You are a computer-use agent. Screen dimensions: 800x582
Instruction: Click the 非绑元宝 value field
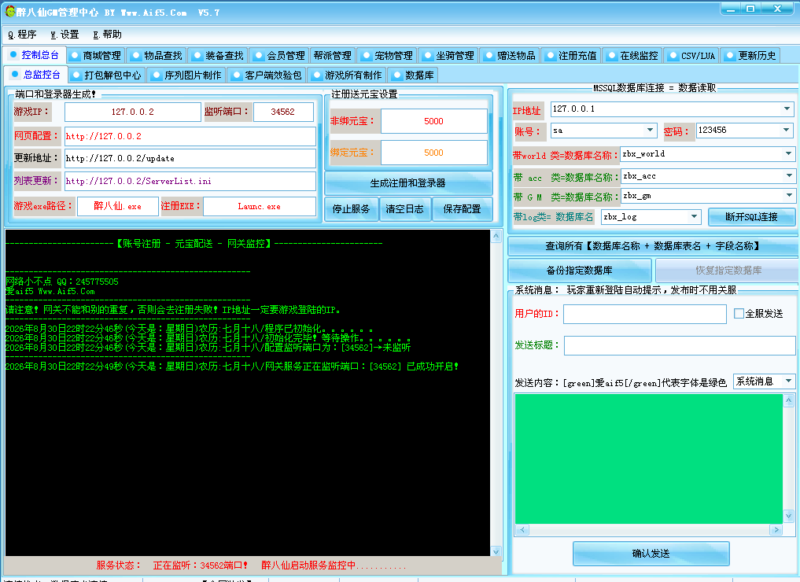pos(434,121)
